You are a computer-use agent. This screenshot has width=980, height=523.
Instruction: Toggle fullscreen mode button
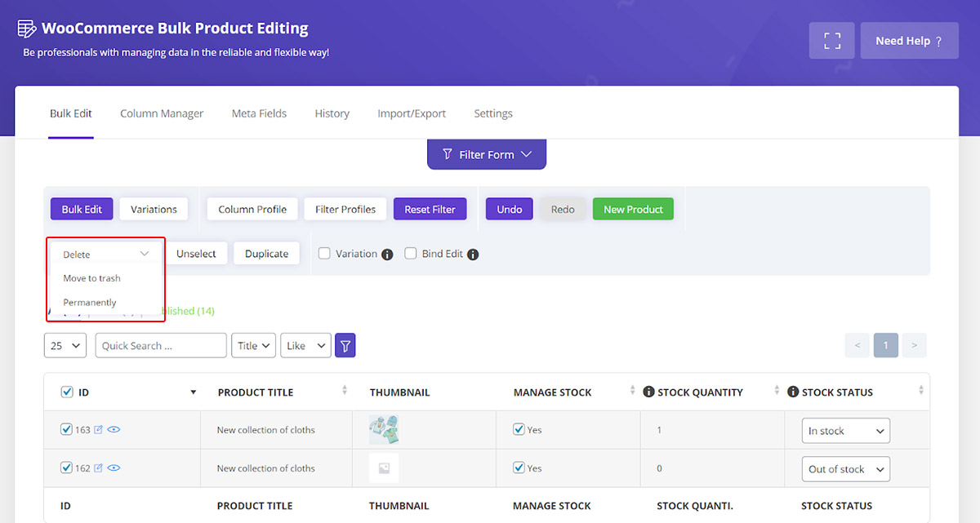tap(832, 41)
